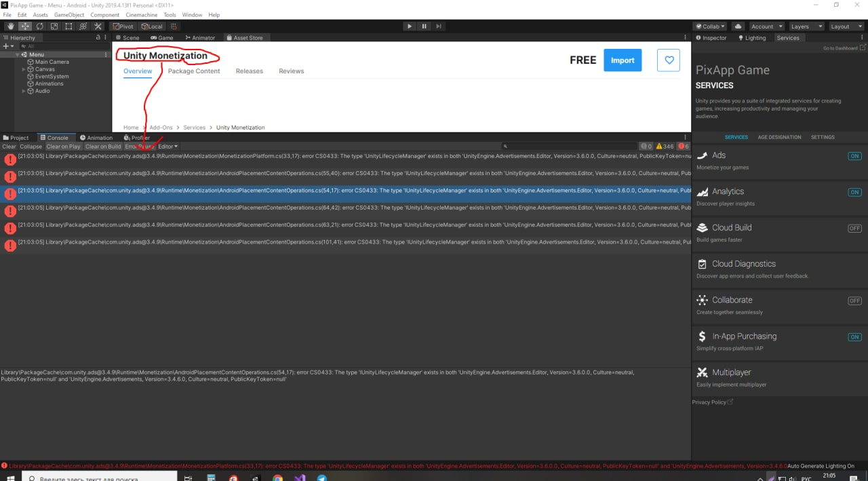The height and width of the screenshot is (481, 868).
Task: Open the Package Content tab
Action: point(194,71)
